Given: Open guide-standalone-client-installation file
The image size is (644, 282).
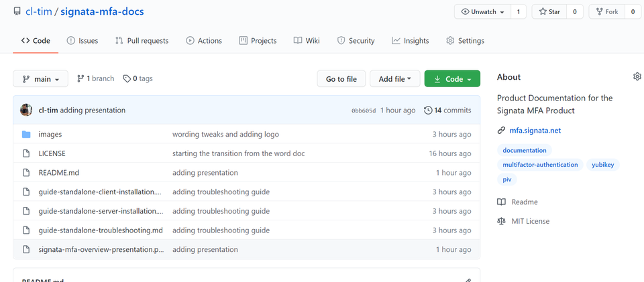Looking at the screenshot, I should 101,192.
